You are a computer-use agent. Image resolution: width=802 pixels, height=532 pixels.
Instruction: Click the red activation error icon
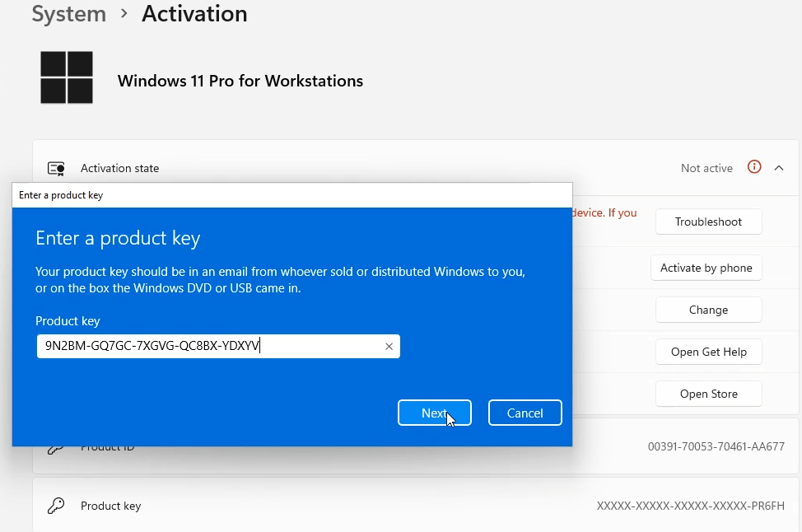[x=754, y=167]
